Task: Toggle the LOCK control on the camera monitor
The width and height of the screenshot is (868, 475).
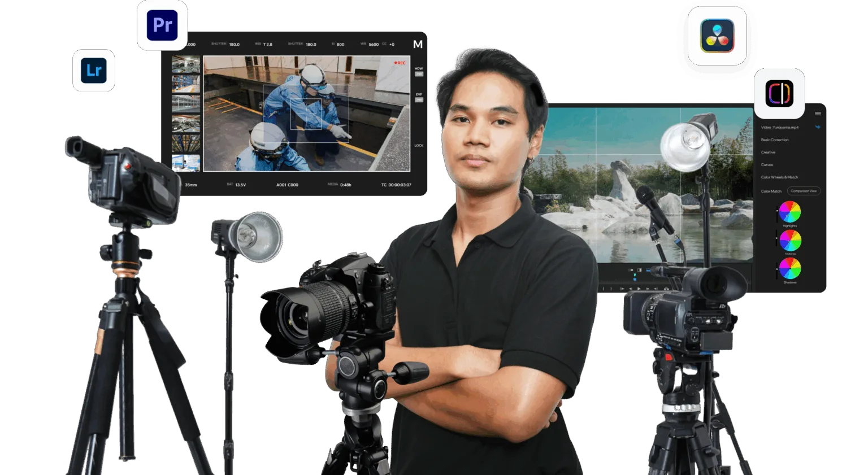Action: (419, 145)
